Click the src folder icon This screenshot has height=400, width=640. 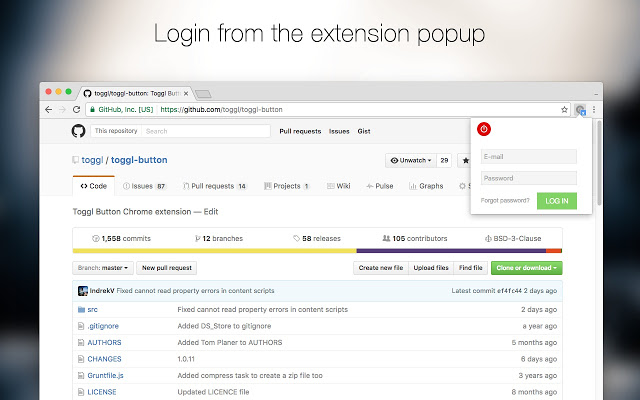click(81, 309)
